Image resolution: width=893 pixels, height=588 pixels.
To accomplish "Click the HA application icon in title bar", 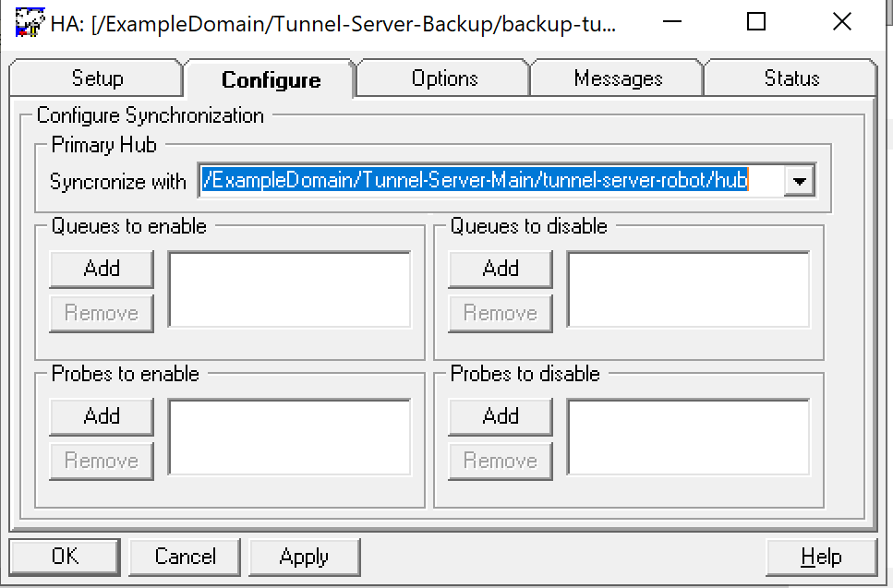I will (x=30, y=22).
